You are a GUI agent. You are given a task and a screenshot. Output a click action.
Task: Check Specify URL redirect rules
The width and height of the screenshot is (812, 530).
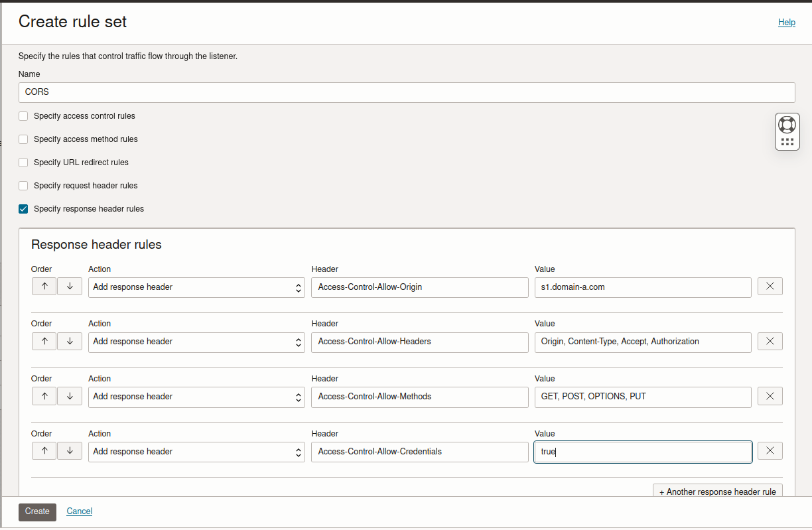[23, 163]
